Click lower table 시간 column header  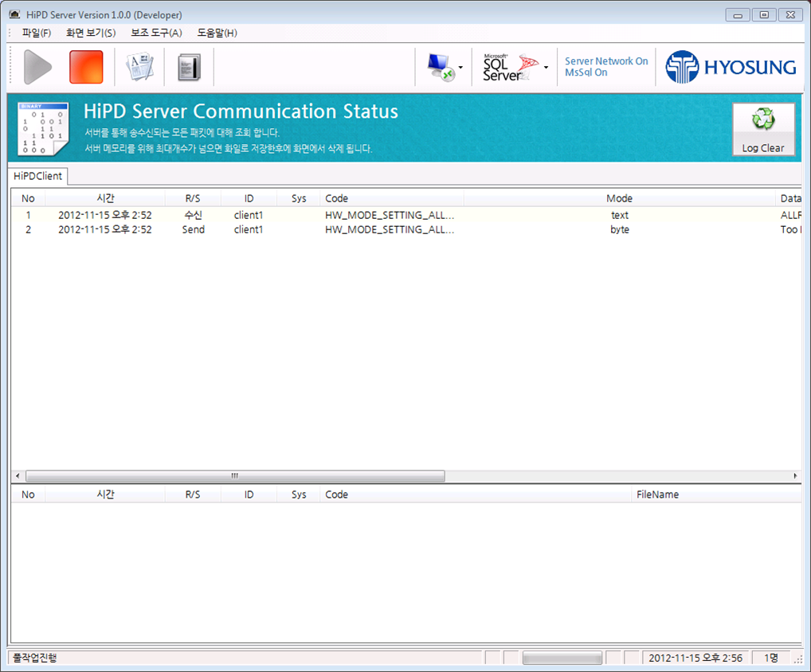tap(105, 494)
